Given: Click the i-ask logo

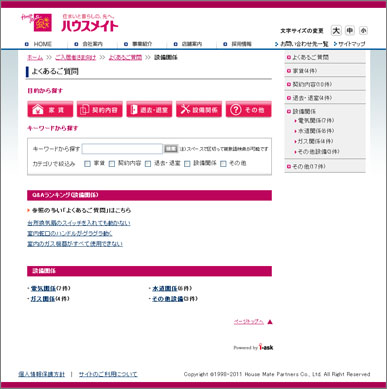Looking at the screenshot, I should point(266,347).
